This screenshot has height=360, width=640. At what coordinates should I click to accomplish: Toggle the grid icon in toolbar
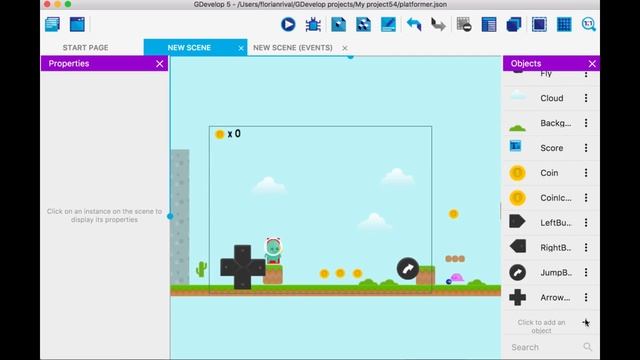click(564, 24)
